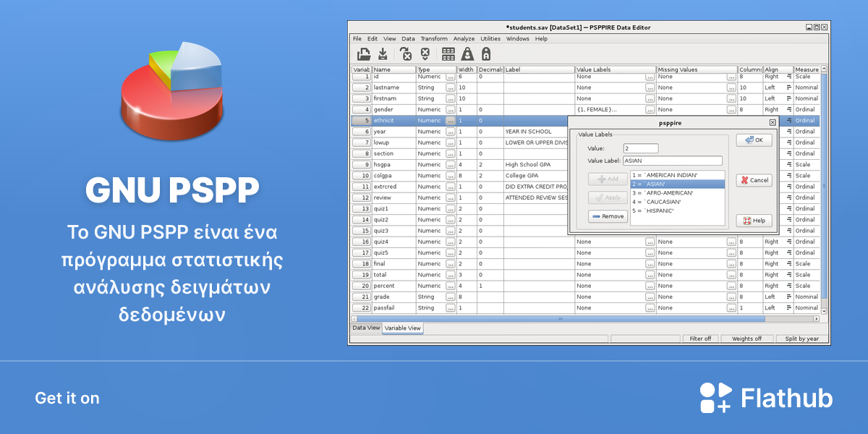
Task: Open Missing Values editor for the quiz5 row
Action: (731, 252)
